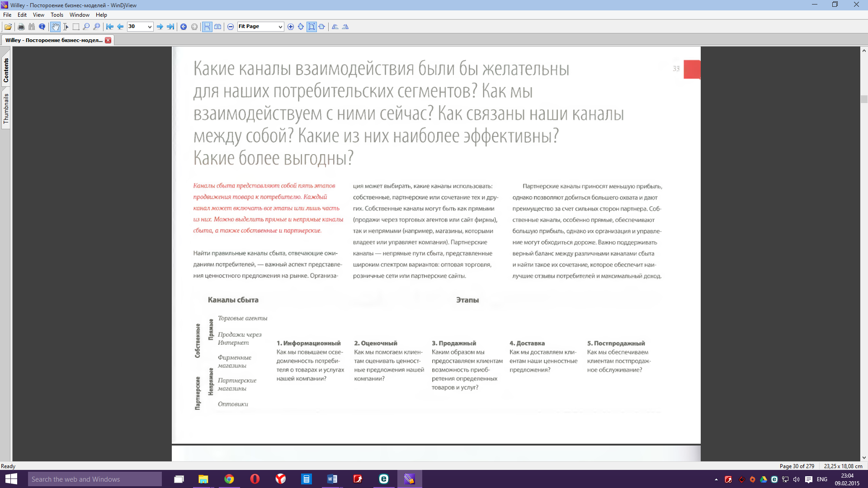Activate the zoom rectangle tool
The height and width of the screenshot is (488, 868).
point(97,27)
